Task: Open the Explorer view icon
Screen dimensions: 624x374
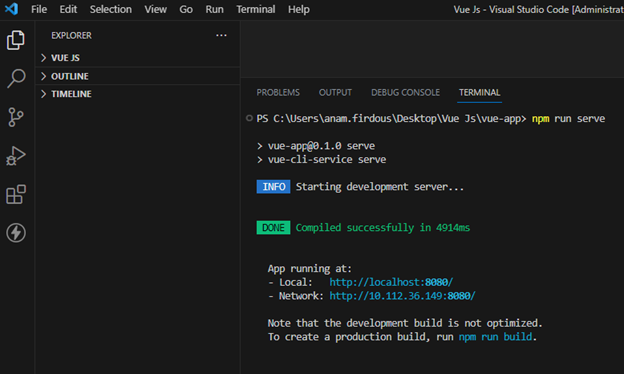Action: point(16,40)
